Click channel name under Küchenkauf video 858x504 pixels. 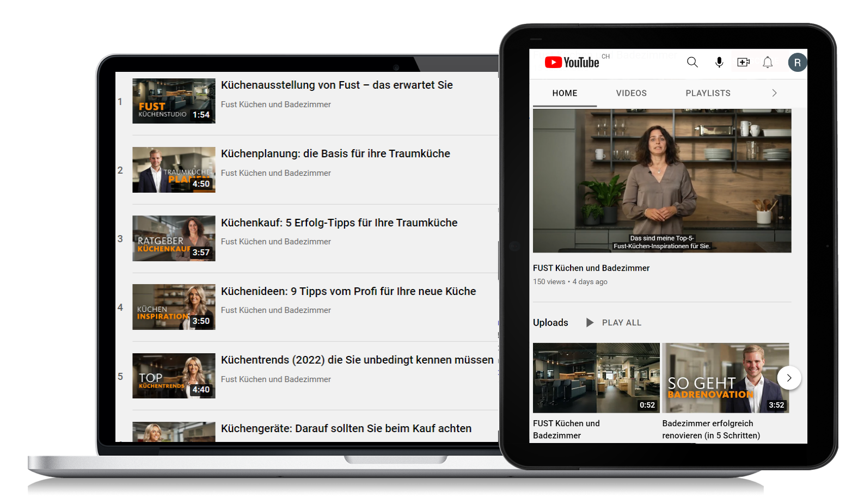coord(276,242)
